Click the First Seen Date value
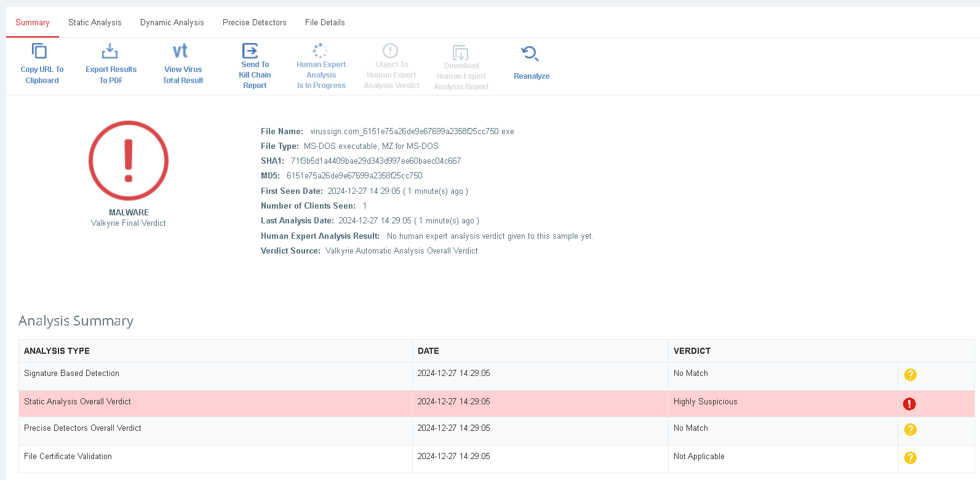This screenshot has width=980, height=480. coord(397,191)
